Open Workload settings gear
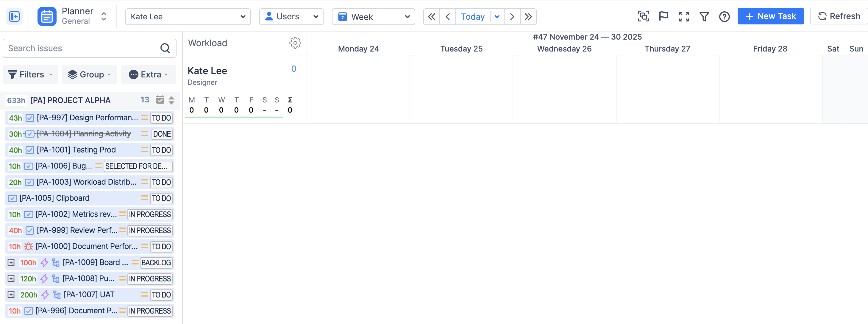The image size is (868, 324). point(295,43)
